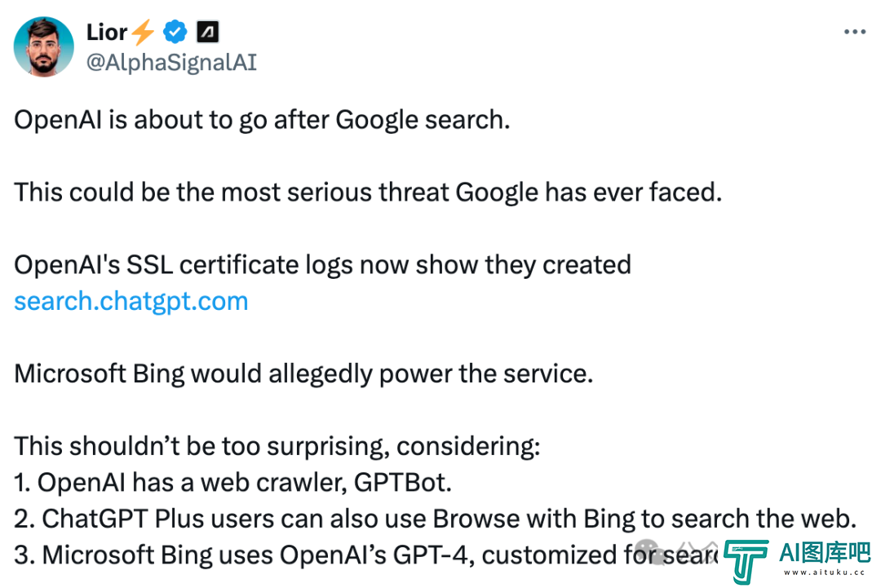The width and height of the screenshot is (881, 588).
Task: Click the green T watermark logo
Action: [746, 562]
